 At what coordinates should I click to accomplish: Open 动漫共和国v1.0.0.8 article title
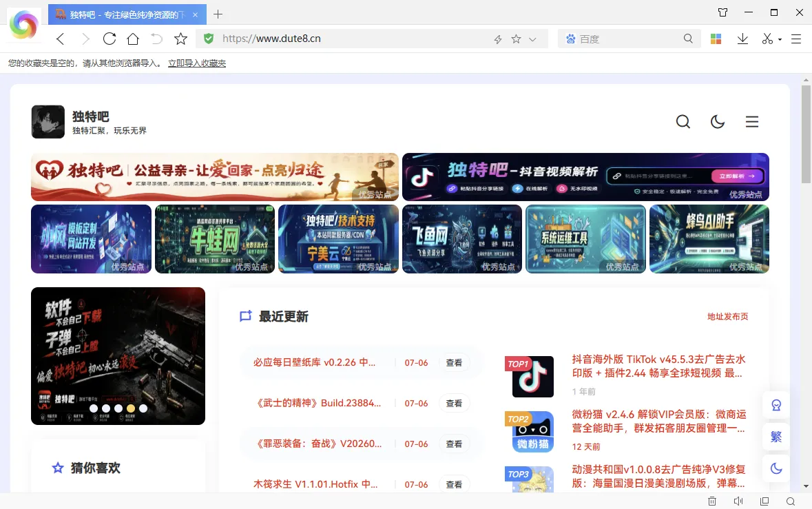point(658,477)
